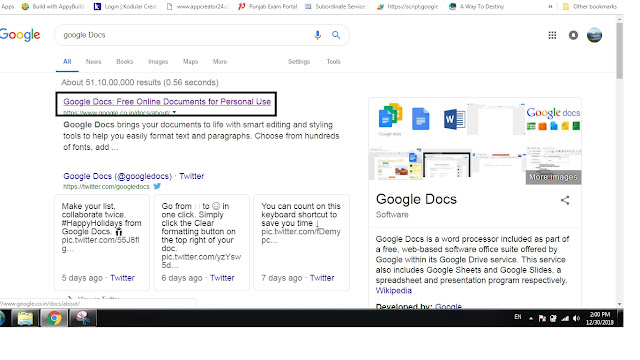This screenshot has height=360, width=640.
Task: Show hidden tray icons arrow
Action: pos(531,318)
